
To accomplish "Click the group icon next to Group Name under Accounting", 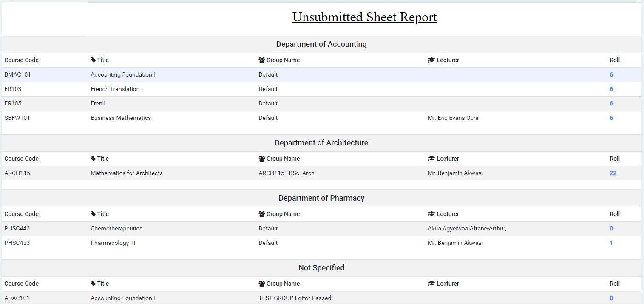I will tap(261, 60).
